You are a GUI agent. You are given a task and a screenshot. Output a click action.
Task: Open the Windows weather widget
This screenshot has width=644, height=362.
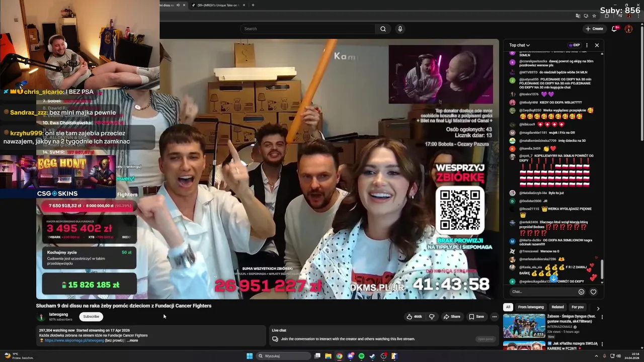click(18, 356)
